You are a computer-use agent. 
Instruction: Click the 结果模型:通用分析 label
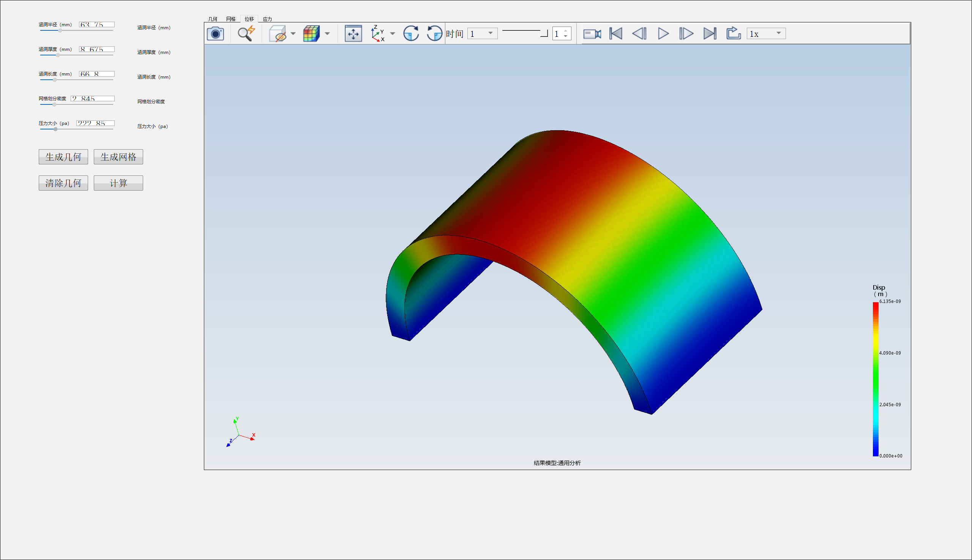[x=557, y=463]
